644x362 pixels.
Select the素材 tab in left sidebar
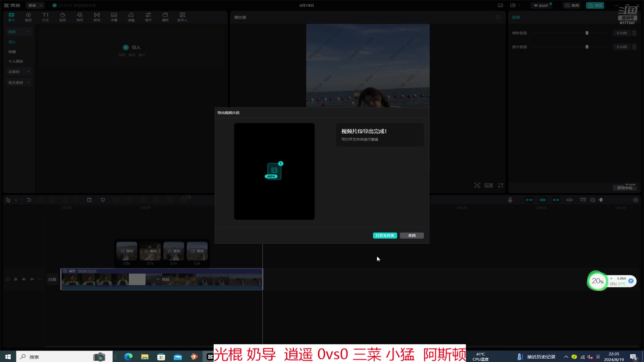(11, 17)
